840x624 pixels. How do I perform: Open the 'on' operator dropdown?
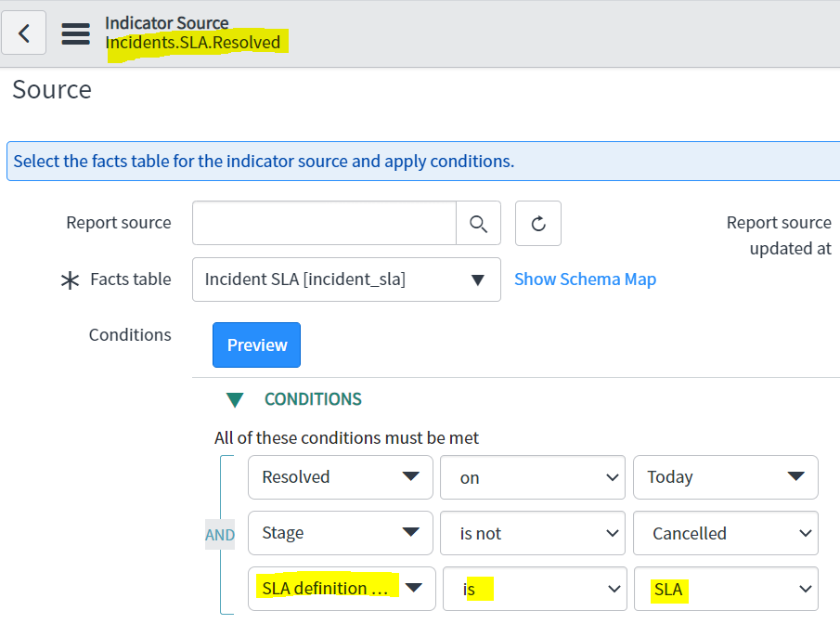[x=533, y=477]
